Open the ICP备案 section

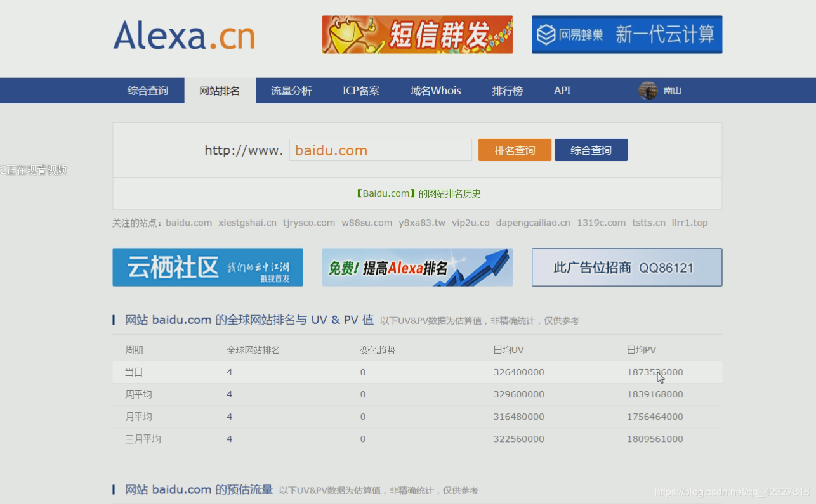(x=360, y=90)
